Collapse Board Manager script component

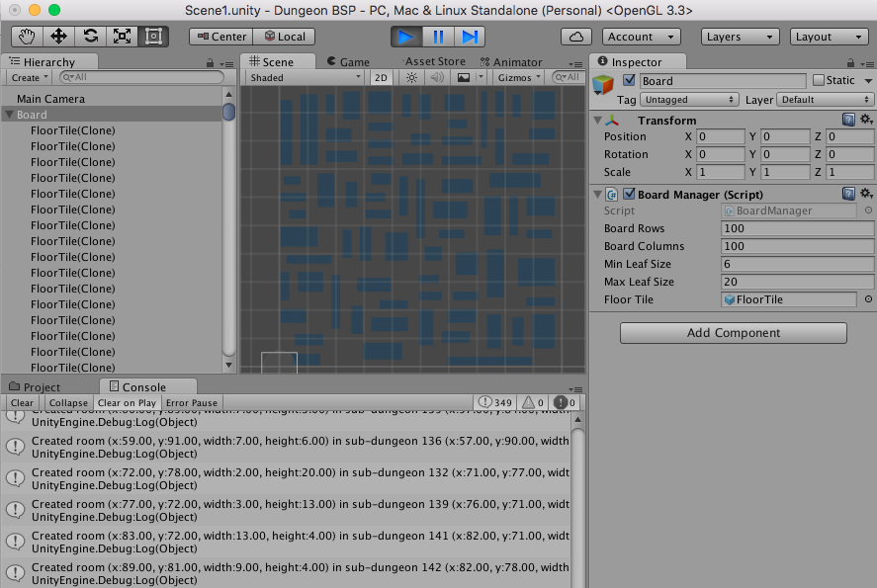[597, 195]
